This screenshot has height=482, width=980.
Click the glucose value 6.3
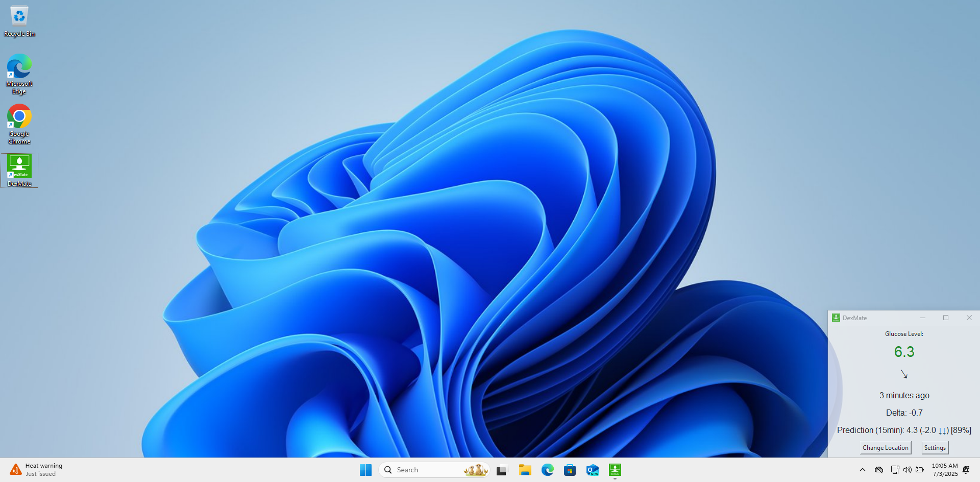pyautogui.click(x=904, y=352)
